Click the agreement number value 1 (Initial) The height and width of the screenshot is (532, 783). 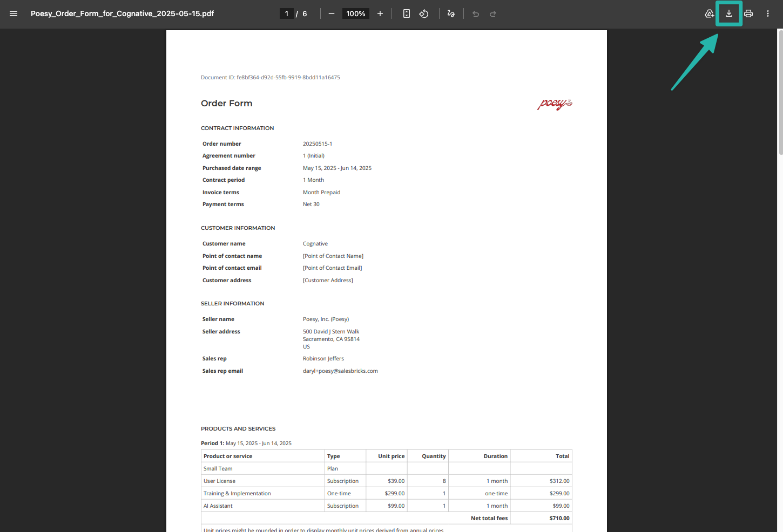[x=314, y=156]
